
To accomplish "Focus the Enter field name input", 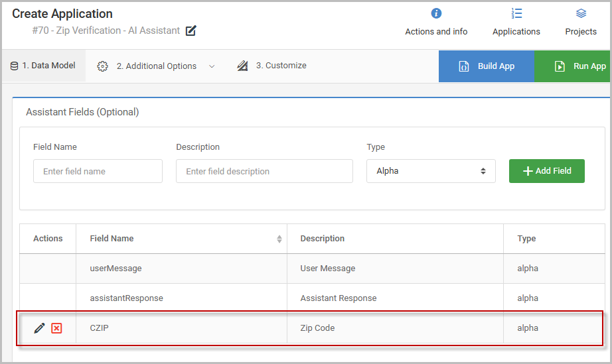I will (98, 171).
